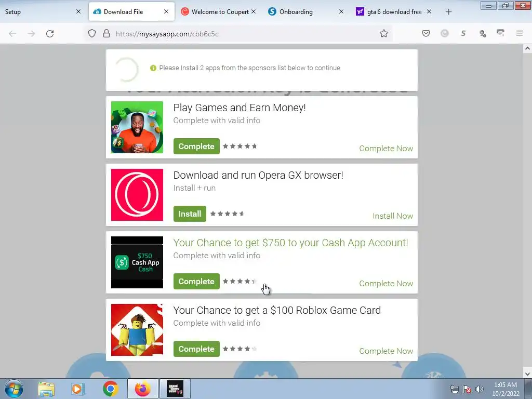The image size is (532, 399).
Task: Click the padlock site security icon
Action: (x=107, y=34)
